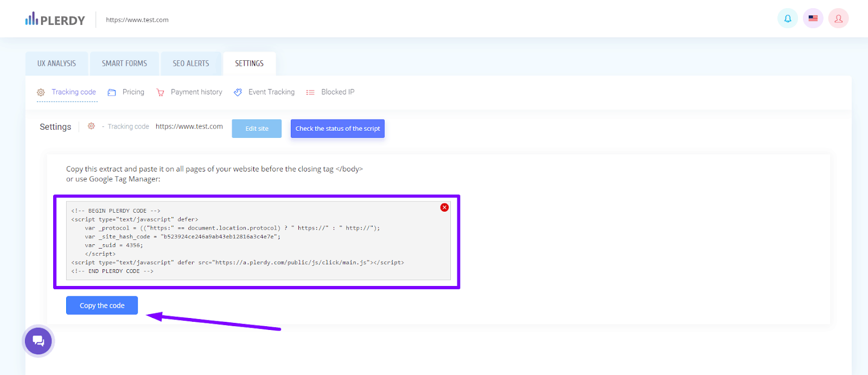Click the Blocked IP list icon

[x=310, y=92]
